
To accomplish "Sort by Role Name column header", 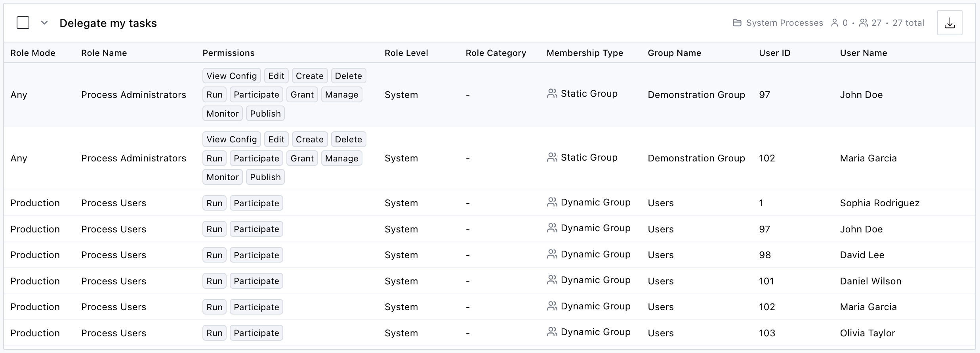I will pyautogui.click(x=104, y=53).
